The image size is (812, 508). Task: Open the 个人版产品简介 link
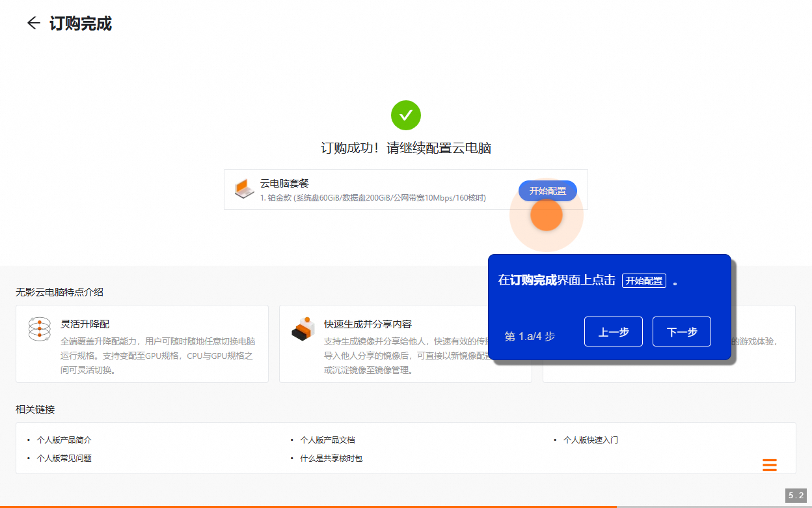(65, 440)
